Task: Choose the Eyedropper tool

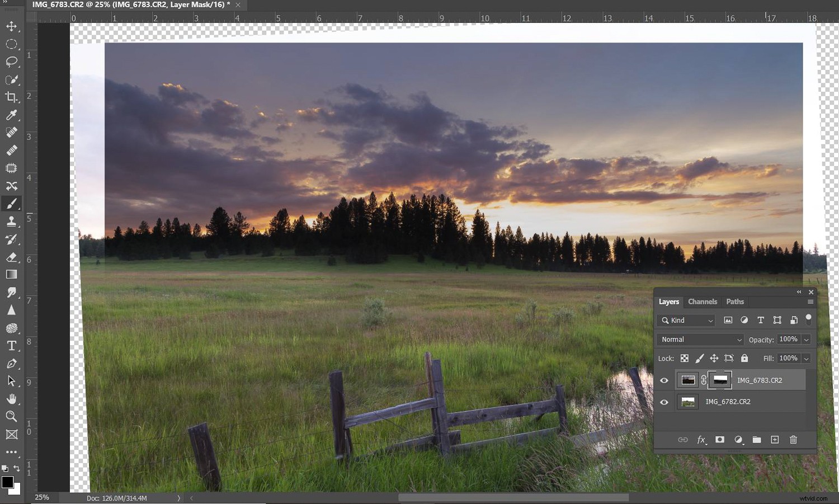Action: [x=12, y=115]
